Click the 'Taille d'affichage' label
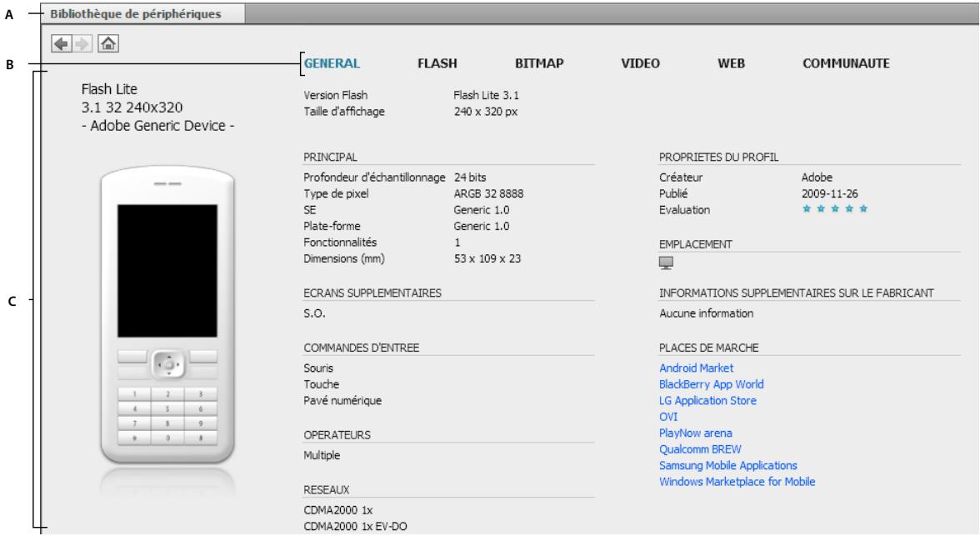This screenshot has height=536, width=980. (344, 112)
